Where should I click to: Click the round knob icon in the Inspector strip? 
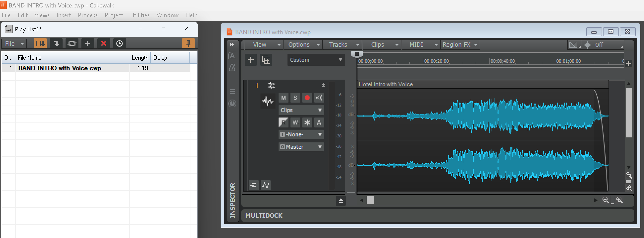[232, 104]
